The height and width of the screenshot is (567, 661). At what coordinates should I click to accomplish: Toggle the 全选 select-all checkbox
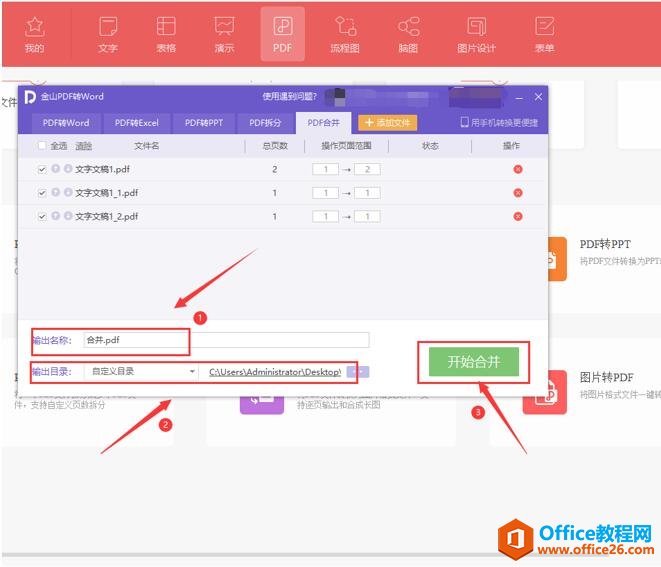42,146
